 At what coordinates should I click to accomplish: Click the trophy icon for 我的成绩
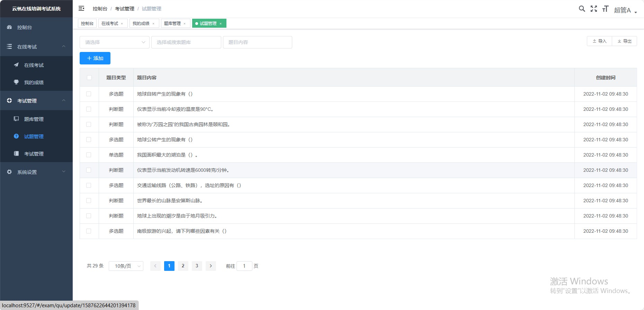pyautogui.click(x=16, y=82)
